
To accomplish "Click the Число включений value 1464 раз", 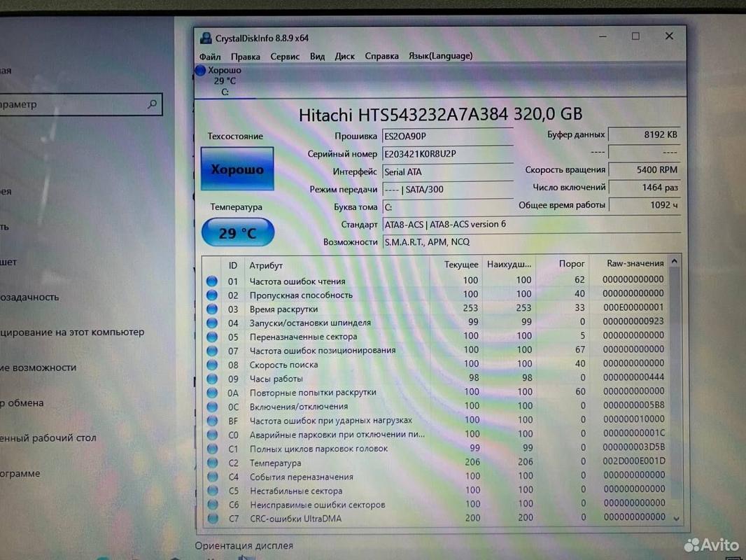I will (x=645, y=188).
